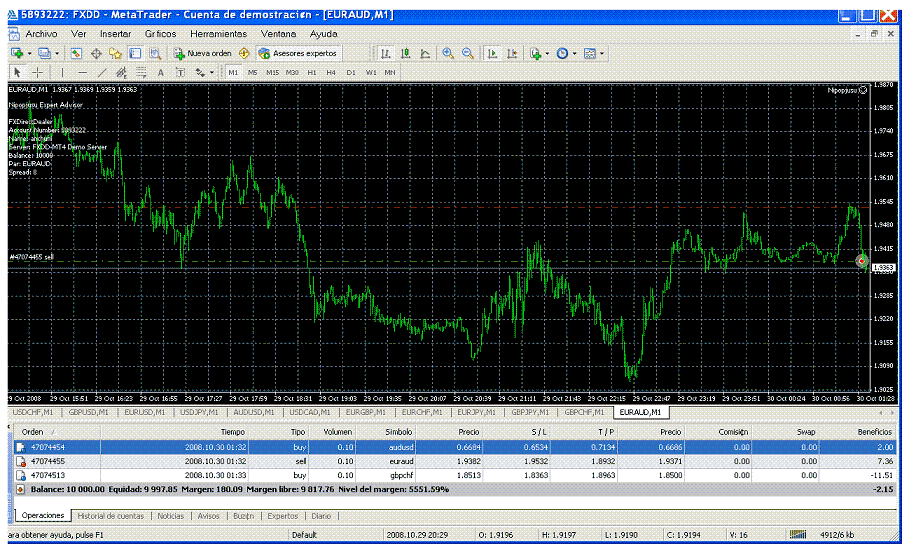The image size is (902, 544).
Task: Click the Nueva orden toolbar button
Action: (203, 53)
